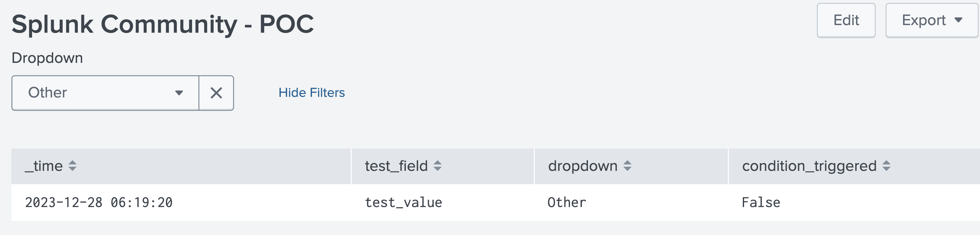Click the caret arrow inside the Other selector
The width and height of the screenshot is (980, 235).
179,93
